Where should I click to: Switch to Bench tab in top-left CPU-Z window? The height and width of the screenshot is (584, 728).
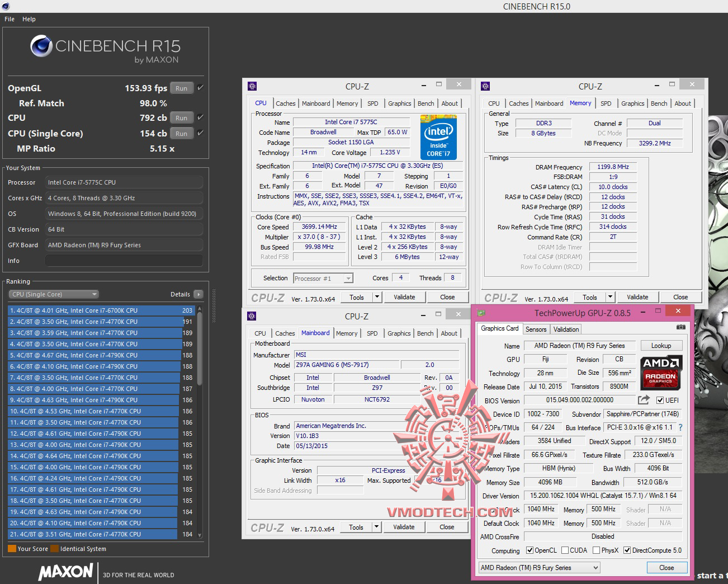[426, 103]
